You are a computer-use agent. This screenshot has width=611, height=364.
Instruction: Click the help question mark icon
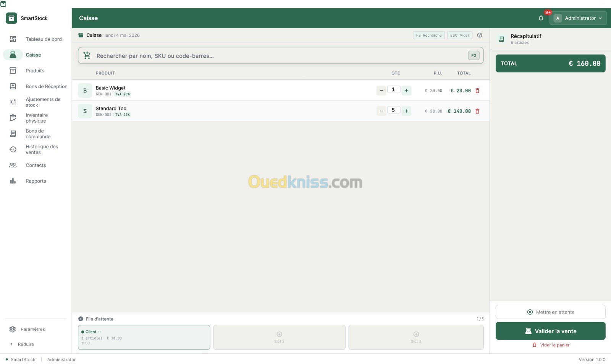coord(480,35)
